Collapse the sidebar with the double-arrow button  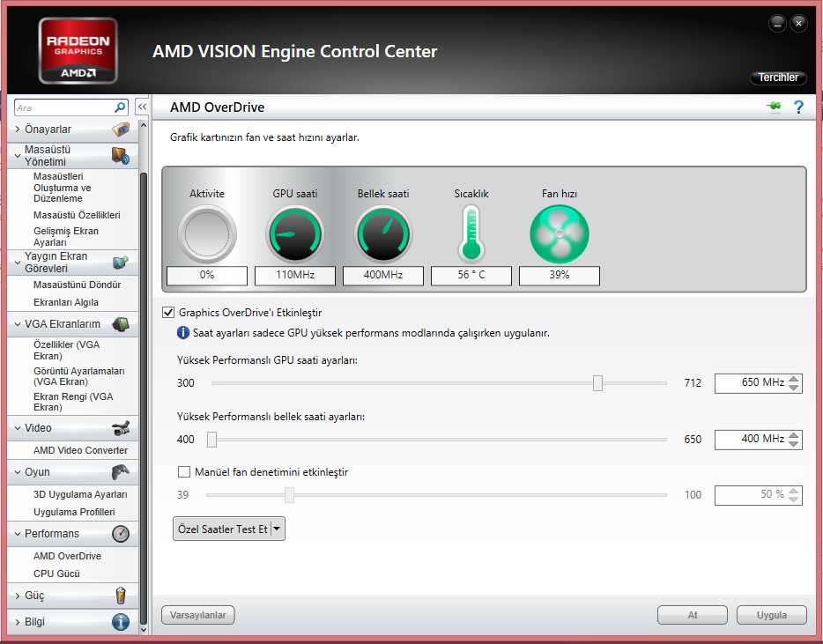click(142, 107)
